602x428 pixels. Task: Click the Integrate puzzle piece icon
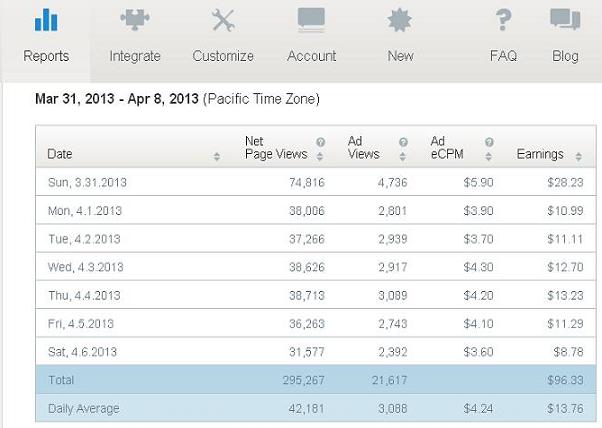135,19
